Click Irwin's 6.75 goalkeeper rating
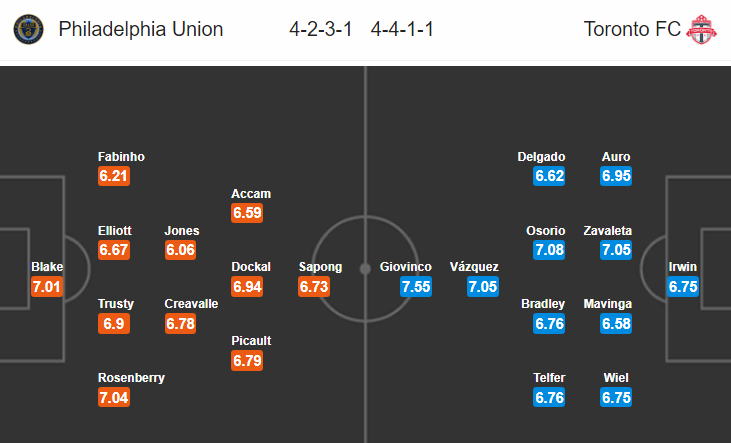Viewport: 731px width, 443px height. [683, 286]
